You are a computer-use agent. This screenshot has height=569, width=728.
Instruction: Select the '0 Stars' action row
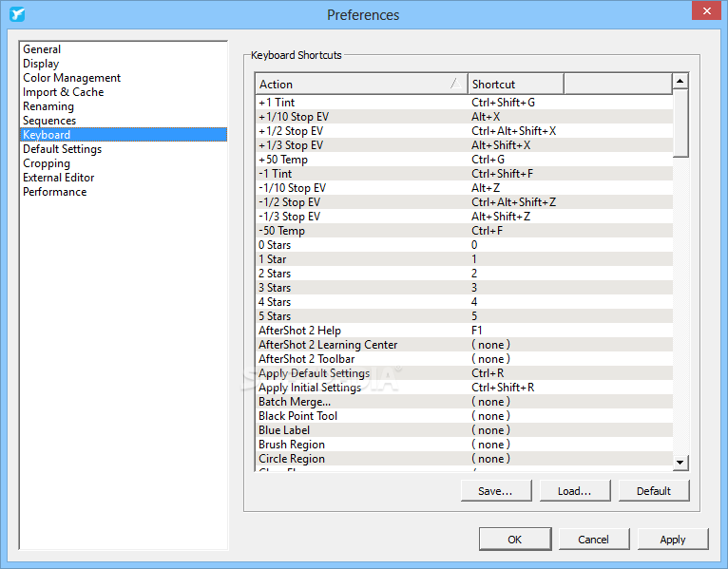pos(465,245)
